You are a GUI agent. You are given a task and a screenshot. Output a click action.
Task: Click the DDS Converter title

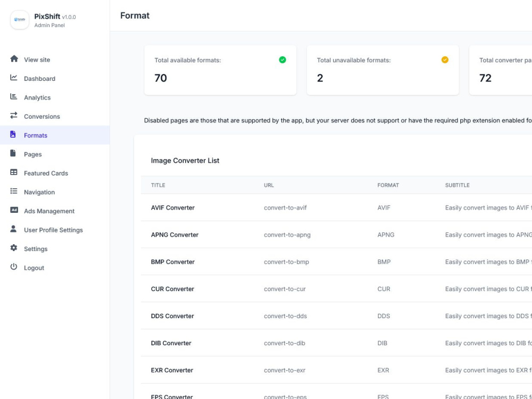[172, 316]
